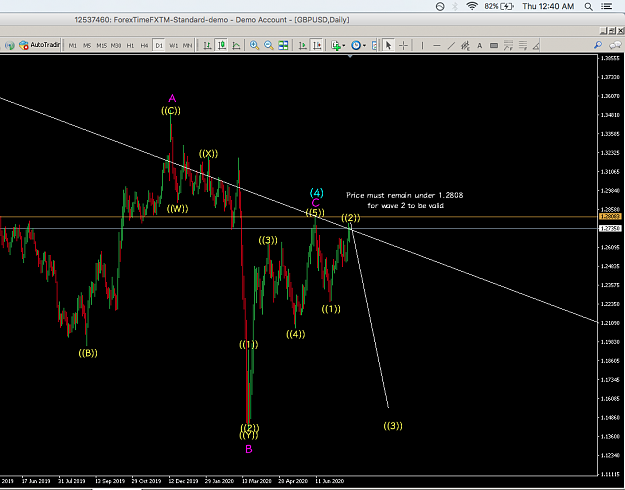Click the 12 Dec 2019 date label
Screen dimensions: 625x490
point(184,481)
